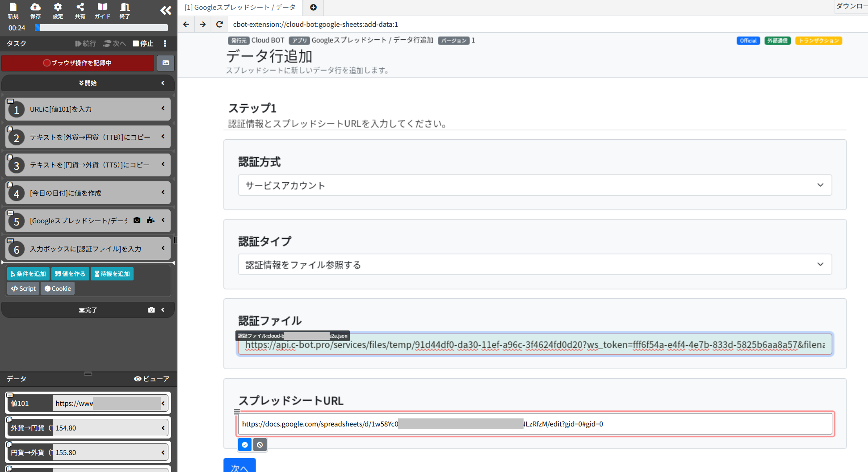This screenshot has height=472, width=868.
Task: Enable the blue check toggle under spreadsheet URL
Action: pos(245,444)
